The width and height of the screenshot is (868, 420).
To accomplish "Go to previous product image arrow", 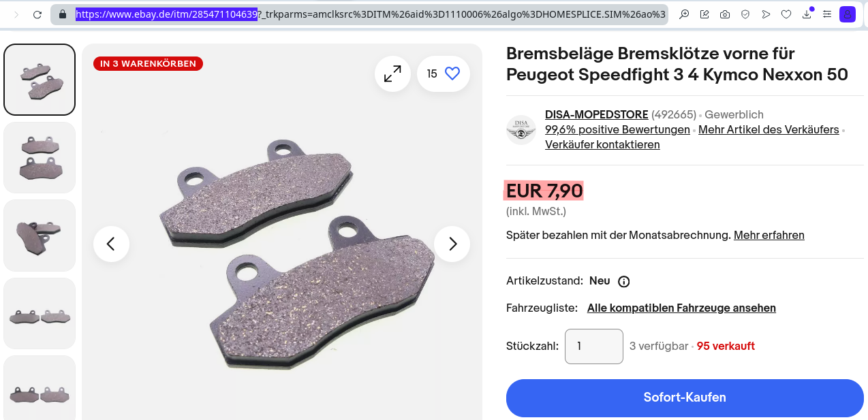I will click(x=111, y=244).
